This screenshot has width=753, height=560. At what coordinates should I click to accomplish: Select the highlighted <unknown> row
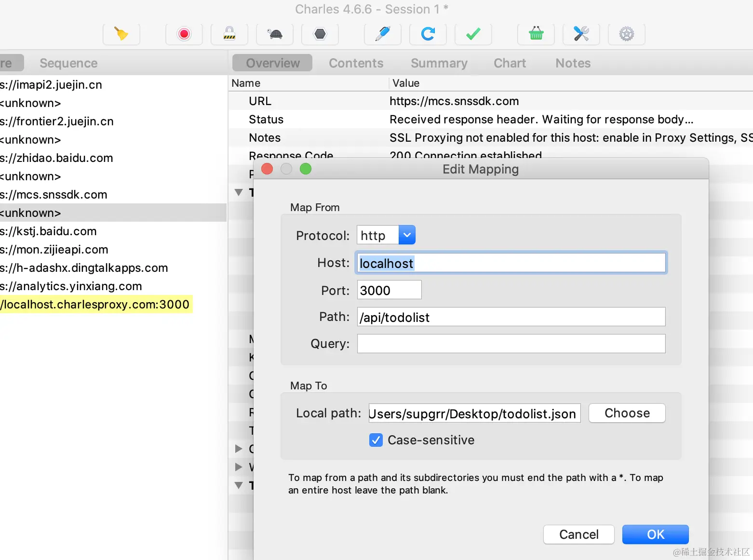[x=113, y=213]
